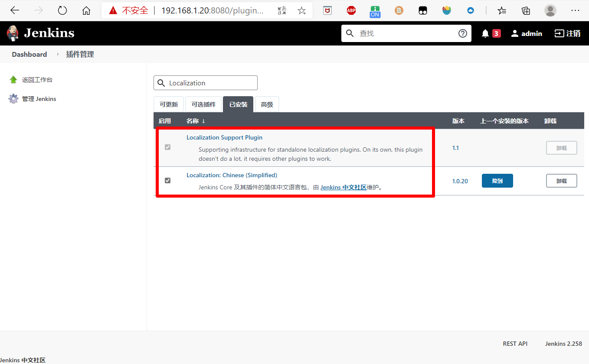Click the orange round extension icon
Screen dimensions: 589x364
coord(399,10)
